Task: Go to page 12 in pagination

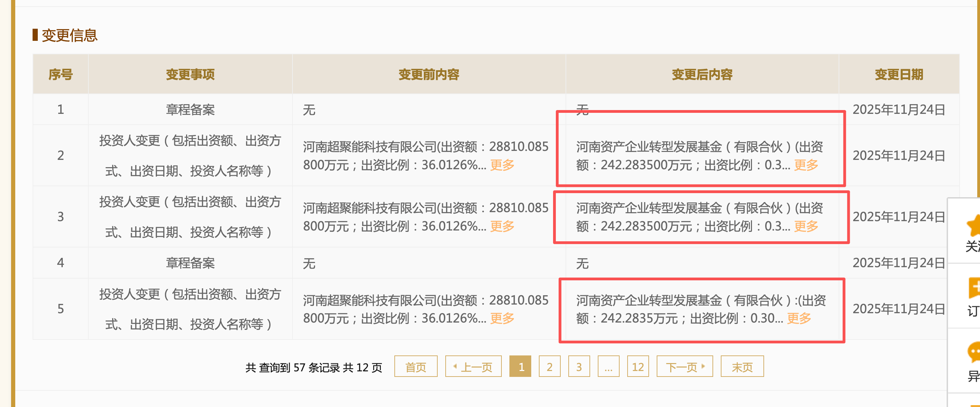Action: click(638, 367)
